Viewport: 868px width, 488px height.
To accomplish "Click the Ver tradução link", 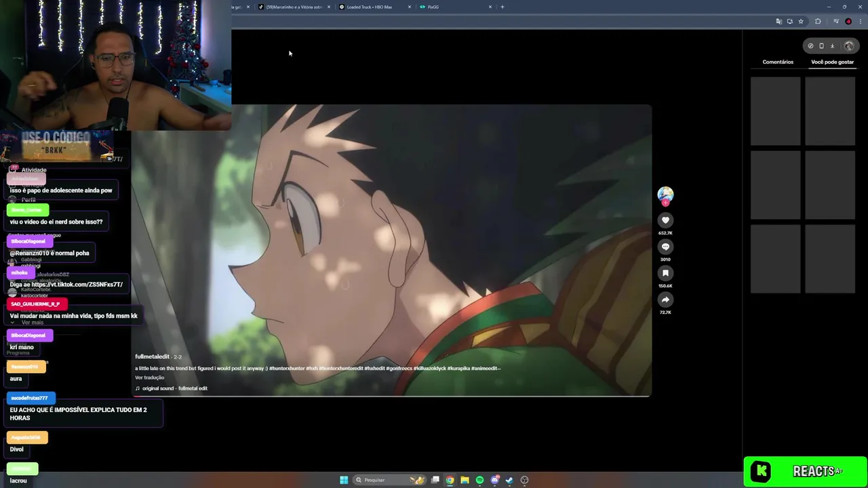I will (149, 378).
